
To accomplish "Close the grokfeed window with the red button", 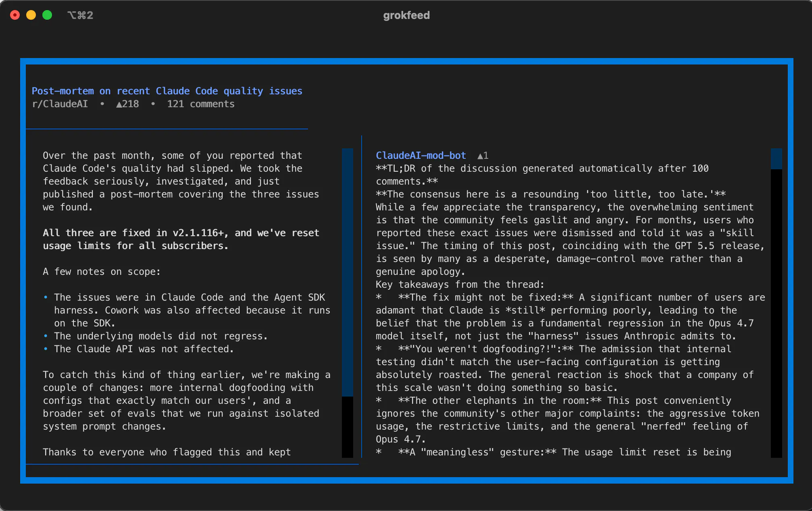I will point(15,15).
